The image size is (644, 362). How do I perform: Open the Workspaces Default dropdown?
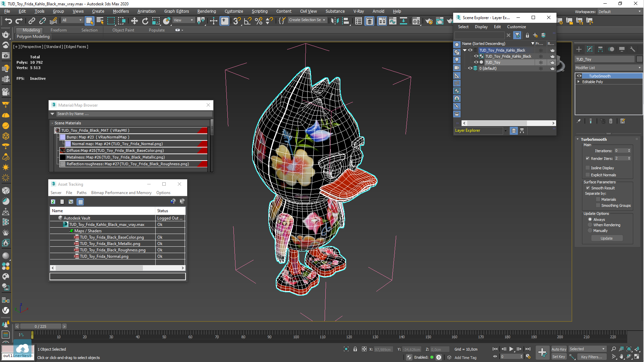pyautogui.click(x=620, y=12)
